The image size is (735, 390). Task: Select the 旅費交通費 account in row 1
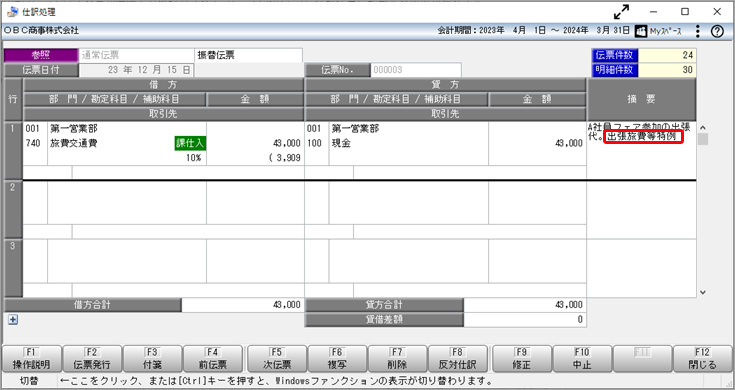point(74,143)
